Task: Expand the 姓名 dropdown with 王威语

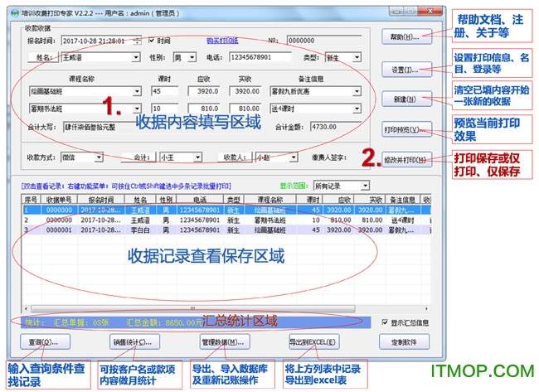Action: pyautogui.click(x=136, y=57)
